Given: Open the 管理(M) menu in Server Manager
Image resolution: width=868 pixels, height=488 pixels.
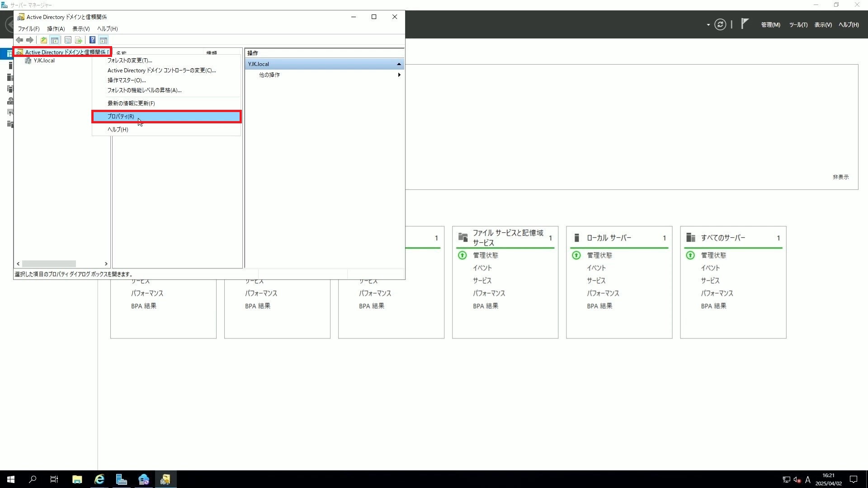Looking at the screenshot, I should tap(770, 25).
